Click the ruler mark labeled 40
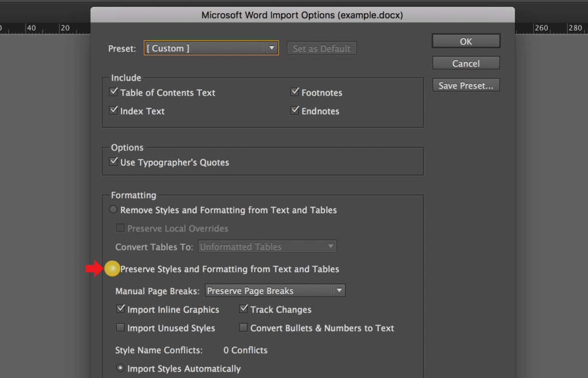Viewport: 588px width, 378px height. [32, 28]
